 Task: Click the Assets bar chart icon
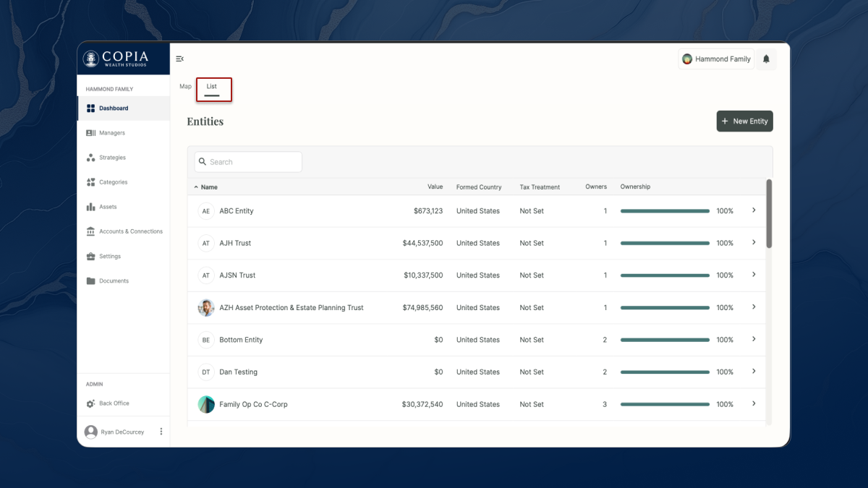tap(90, 207)
